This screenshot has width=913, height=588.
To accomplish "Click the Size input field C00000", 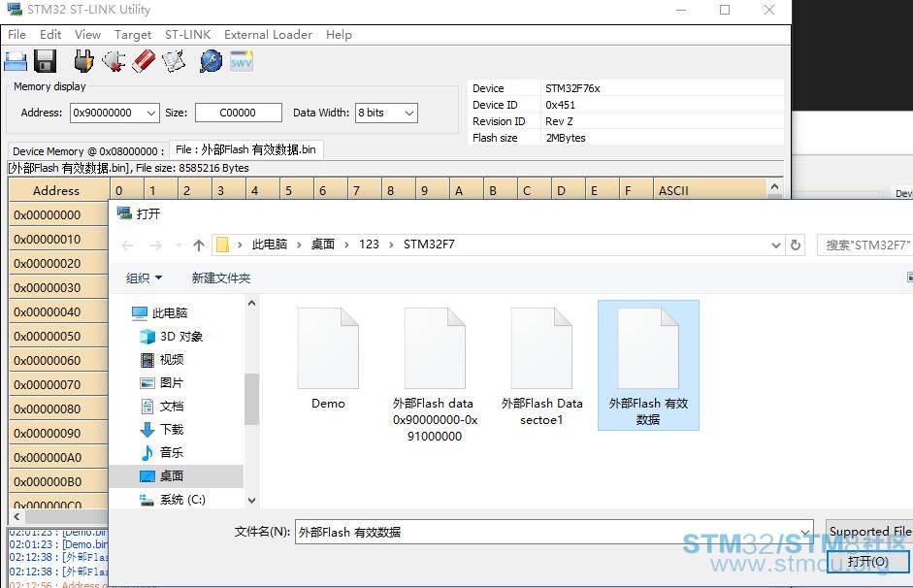I will click(238, 113).
